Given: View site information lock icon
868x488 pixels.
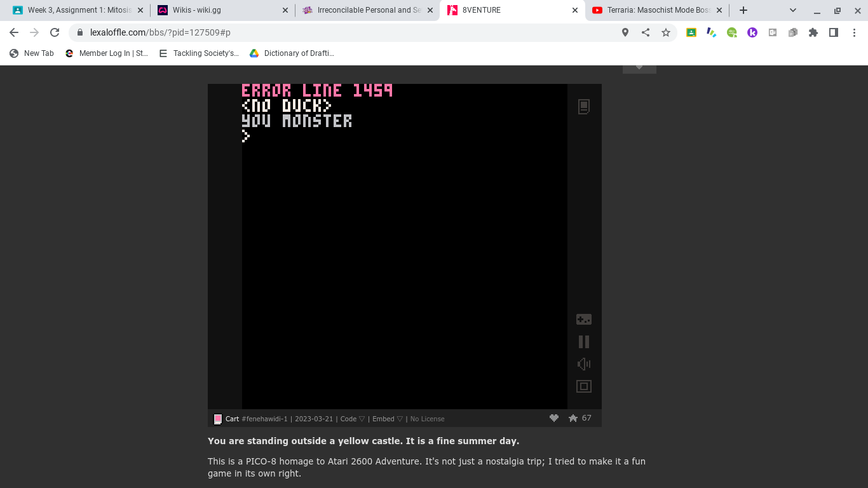Looking at the screenshot, I should coord(80,32).
